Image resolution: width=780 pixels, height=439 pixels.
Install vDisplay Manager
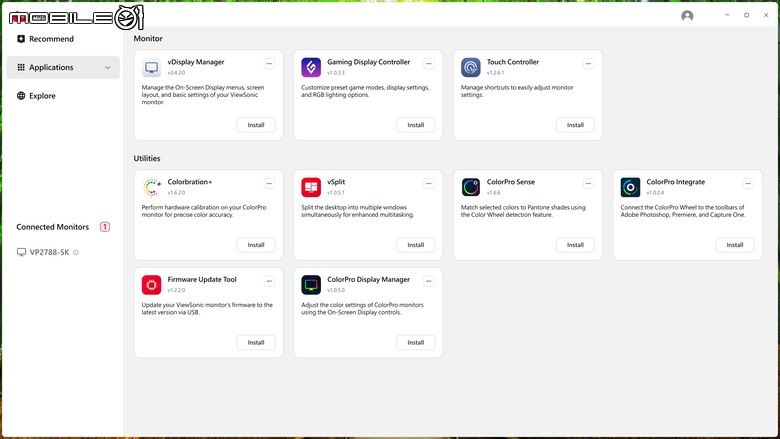coord(256,125)
